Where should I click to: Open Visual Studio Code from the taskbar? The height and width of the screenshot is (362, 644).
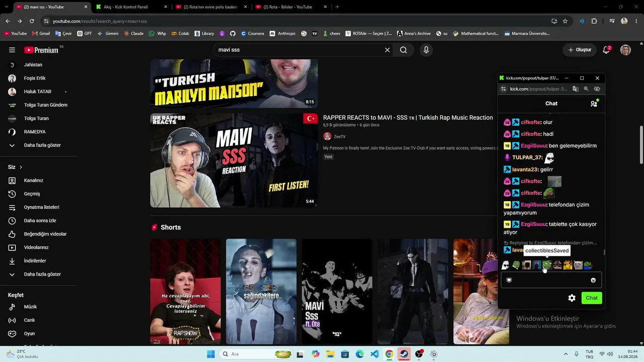[x=374, y=354]
